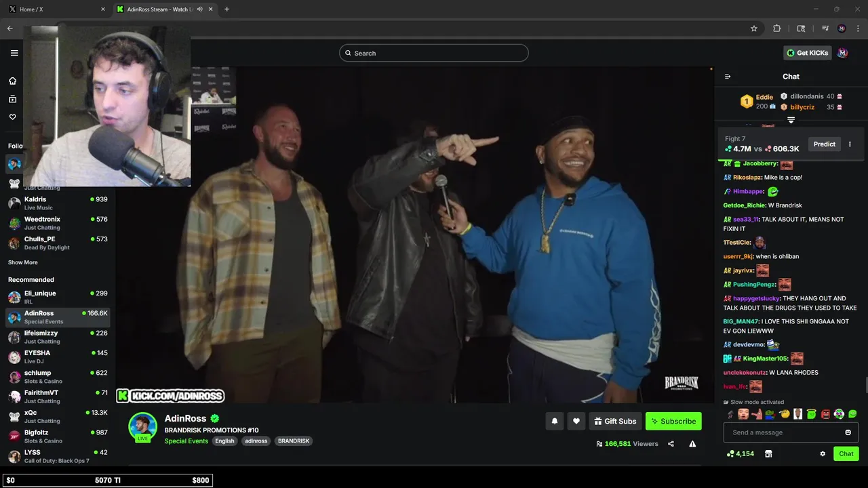The height and width of the screenshot is (488, 868).
Task: Click AdinRoss streamer profile avatar
Action: [142, 427]
